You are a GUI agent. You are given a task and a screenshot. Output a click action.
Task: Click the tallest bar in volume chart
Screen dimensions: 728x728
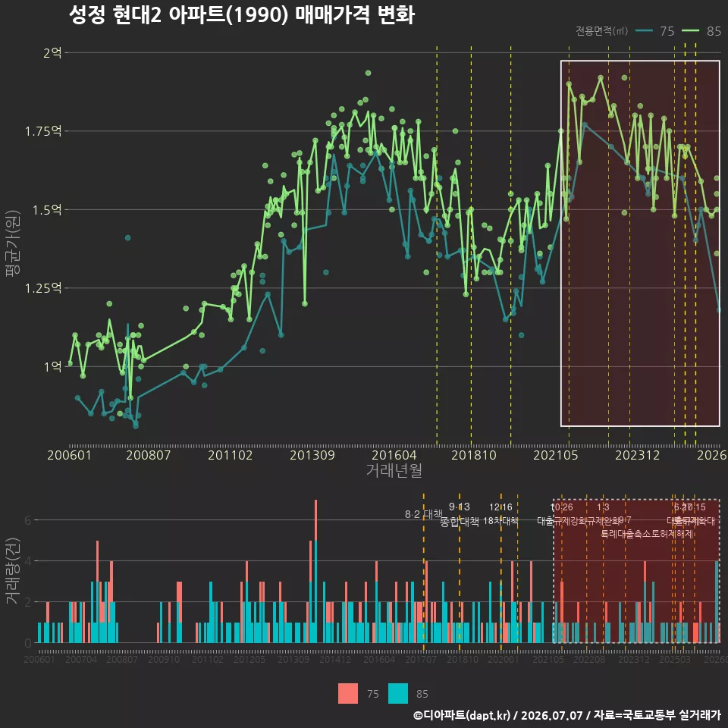315,571
